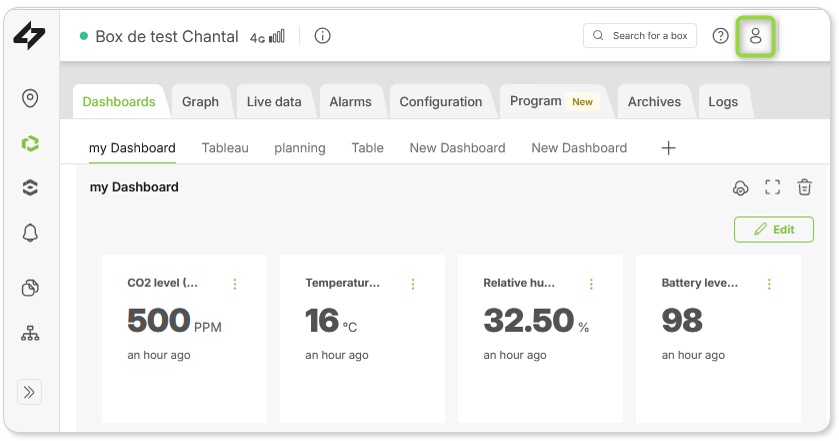Switch to the Dashboards tab
839x441 pixels.
(119, 102)
